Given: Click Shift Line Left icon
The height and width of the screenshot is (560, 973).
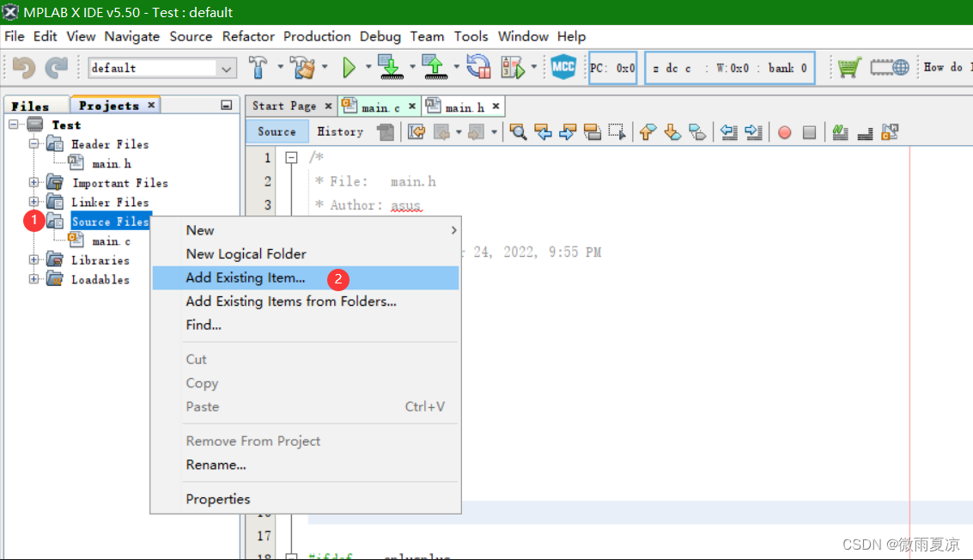Looking at the screenshot, I should coord(728,131).
